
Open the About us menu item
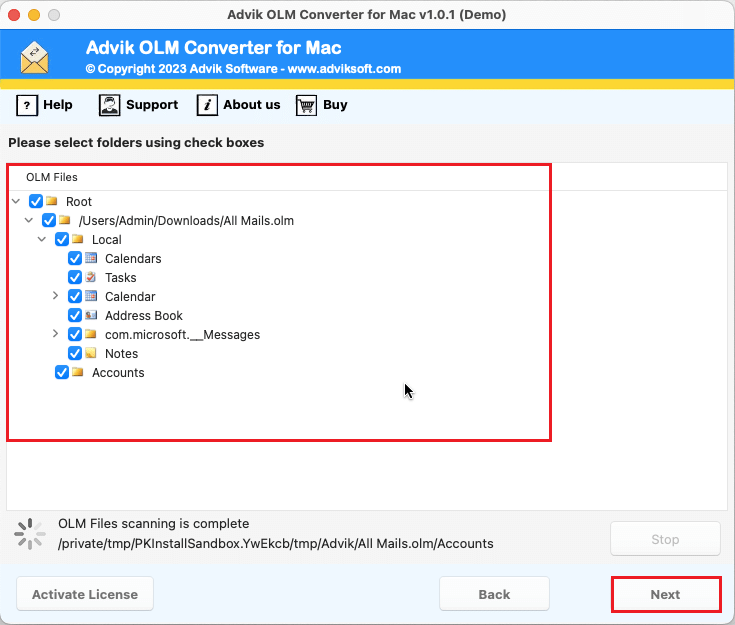coord(251,105)
